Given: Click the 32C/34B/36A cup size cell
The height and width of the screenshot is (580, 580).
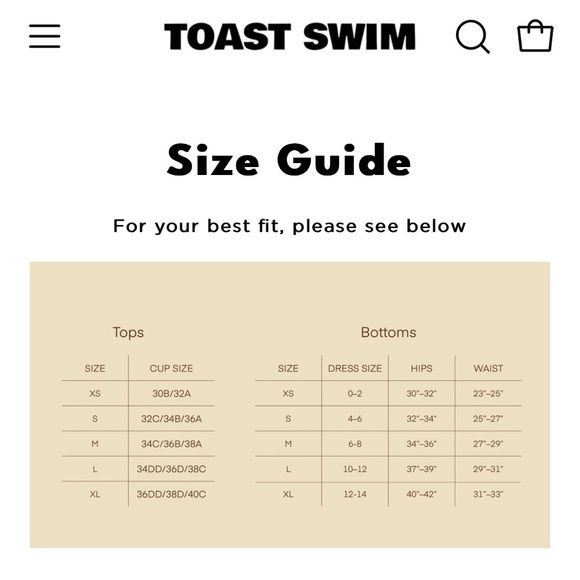Looking at the screenshot, I should [x=171, y=419].
